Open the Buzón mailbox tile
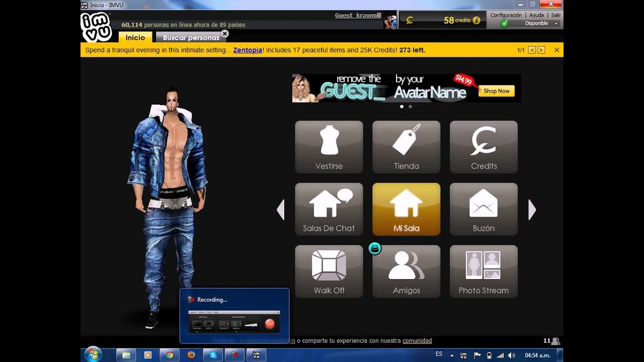This screenshot has width=644, height=362. pyautogui.click(x=484, y=209)
